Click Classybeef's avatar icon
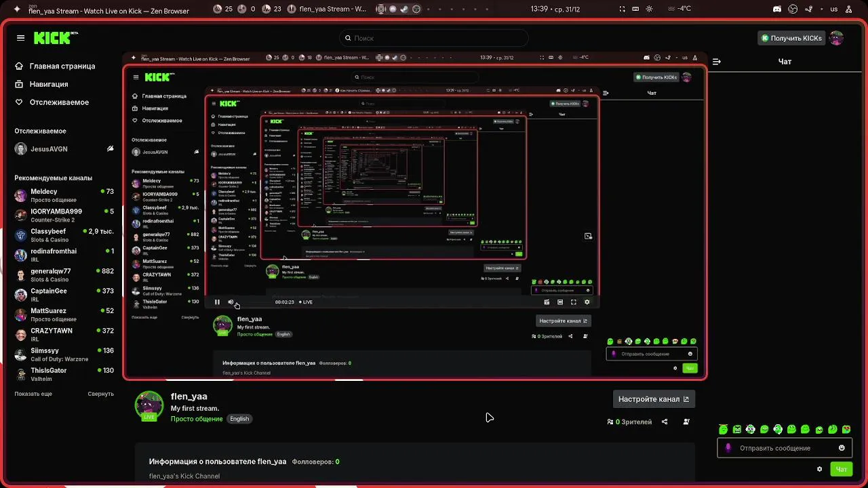Image resolution: width=868 pixels, height=488 pixels. pos(21,235)
